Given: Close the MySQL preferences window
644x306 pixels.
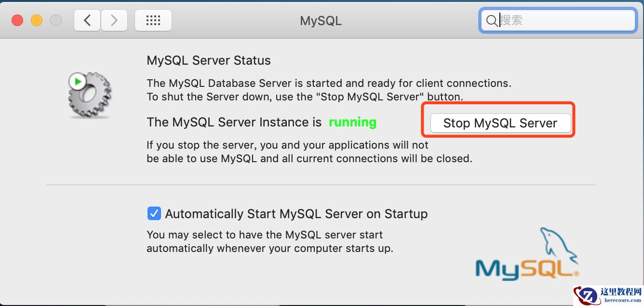Looking at the screenshot, I should (17, 20).
